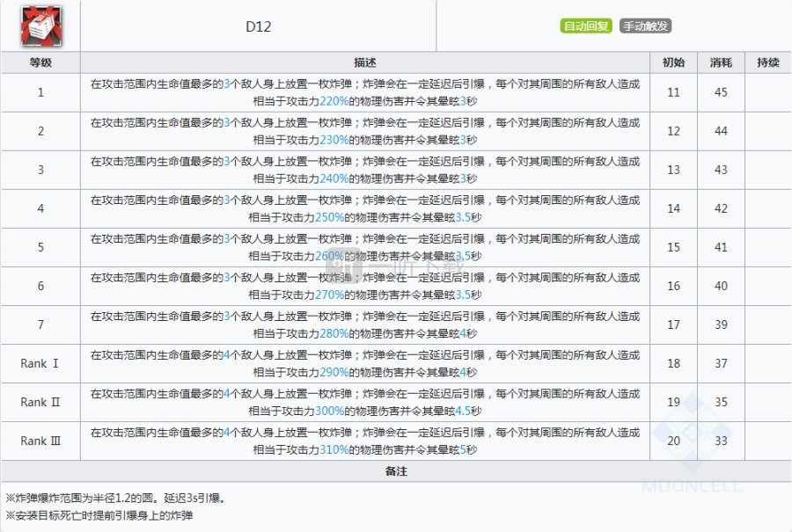Select level 6 row label
This screenshot has height=532, width=792.
click(x=40, y=286)
